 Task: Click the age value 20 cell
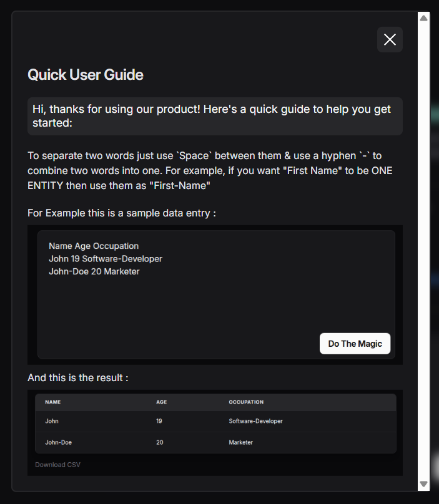pyautogui.click(x=160, y=442)
